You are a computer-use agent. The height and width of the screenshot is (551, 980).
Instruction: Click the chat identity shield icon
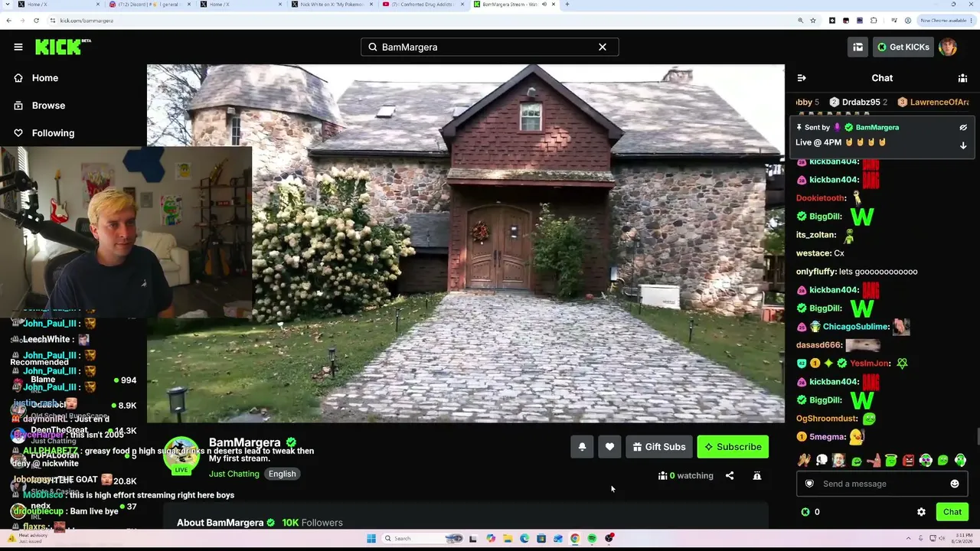809,484
